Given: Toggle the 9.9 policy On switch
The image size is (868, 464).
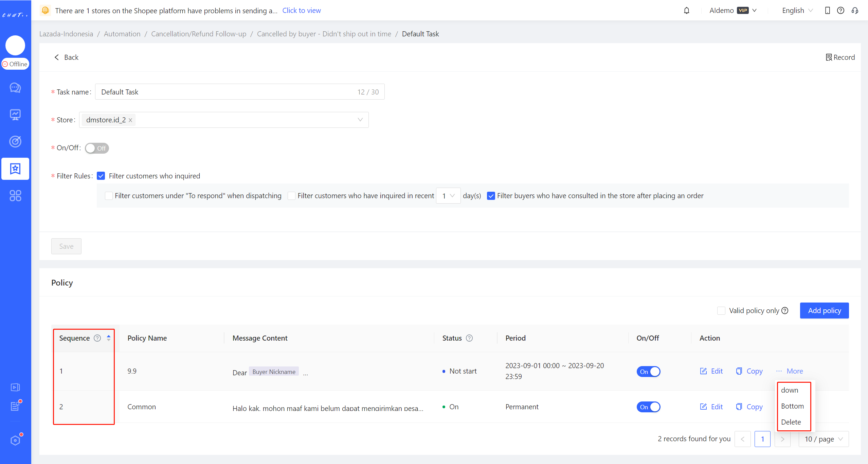Looking at the screenshot, I should [x=648, y=372].
